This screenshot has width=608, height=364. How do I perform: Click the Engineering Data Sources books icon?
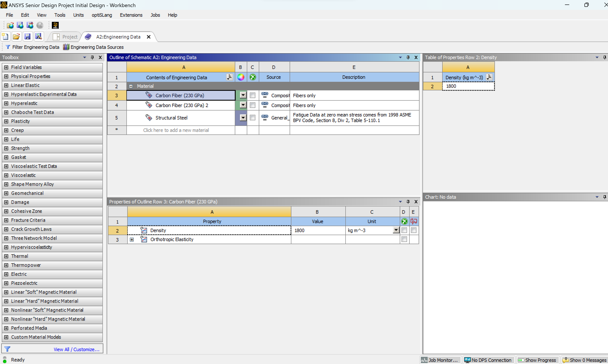pos(66,47)
